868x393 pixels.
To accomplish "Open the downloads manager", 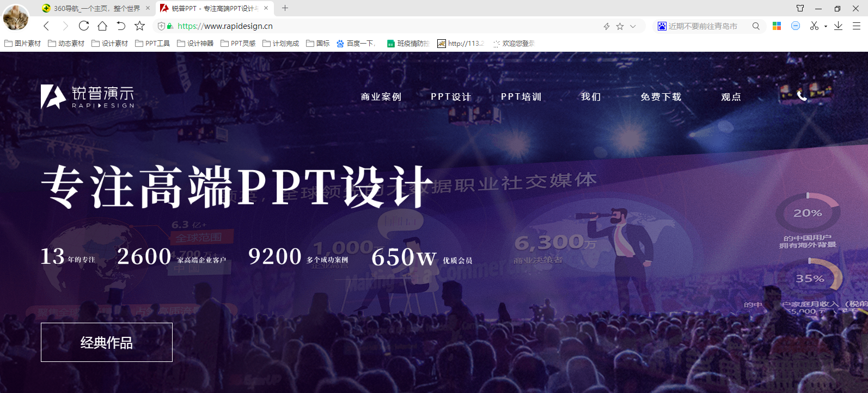I will point(838,26).
